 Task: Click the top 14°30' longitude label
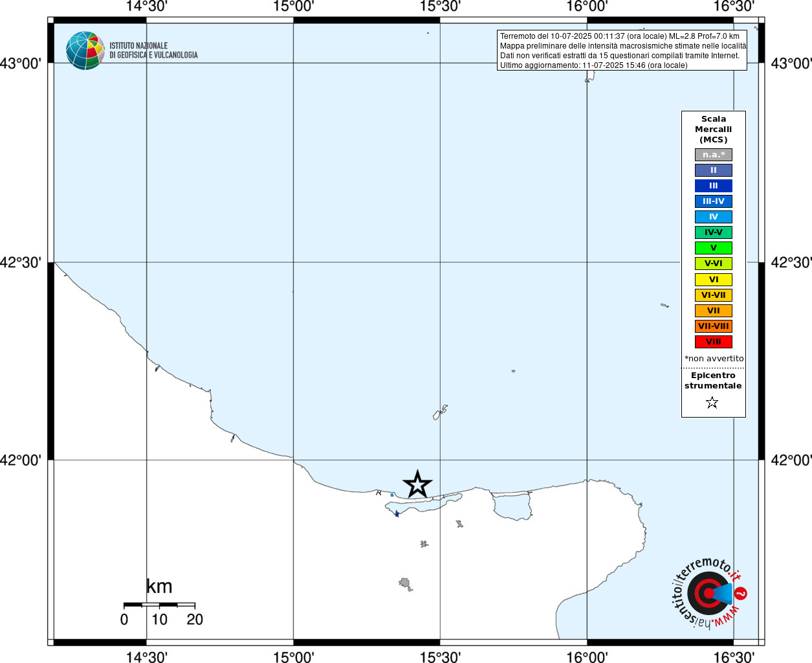coord(147,6)
